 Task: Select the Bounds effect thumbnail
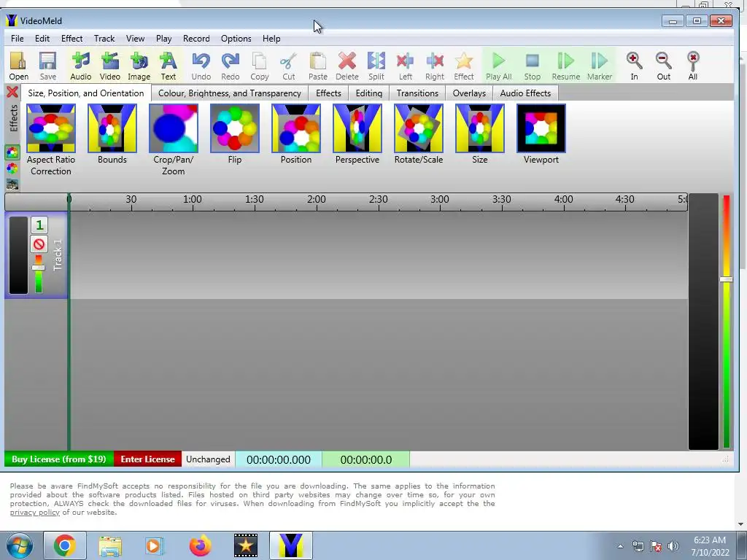pos(112,128)
